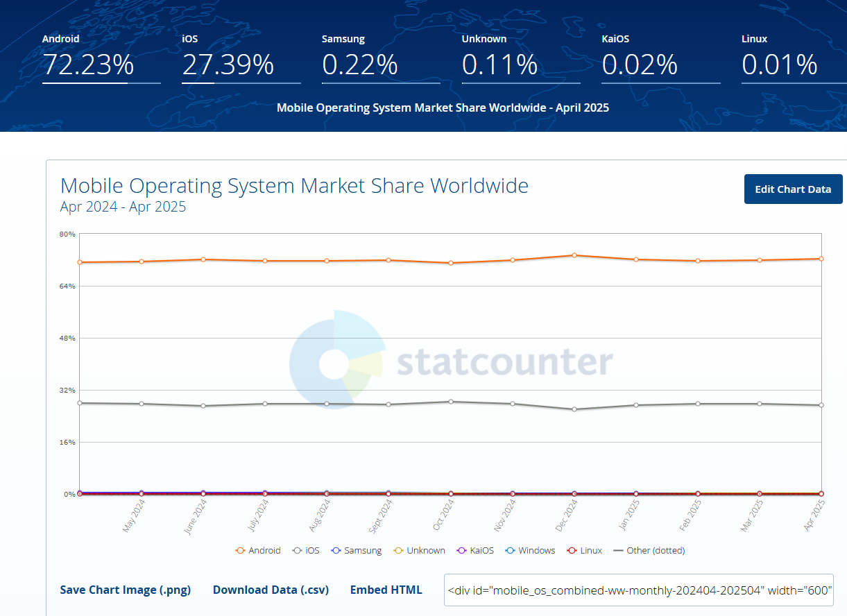The width and height of the screenshot is (847, 616).
Task: Click the Android Apr 2025 data point
Action: point(821,259)
